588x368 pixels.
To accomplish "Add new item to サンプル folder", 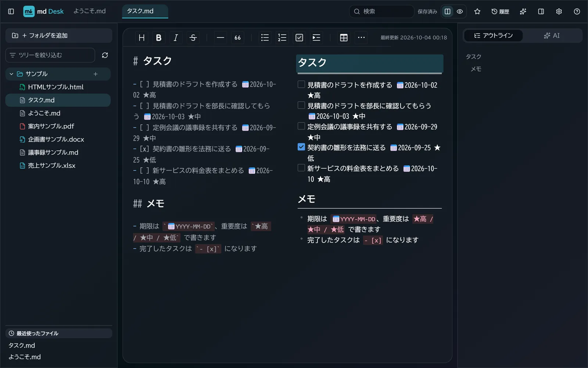I will click(x=96, y=74).
